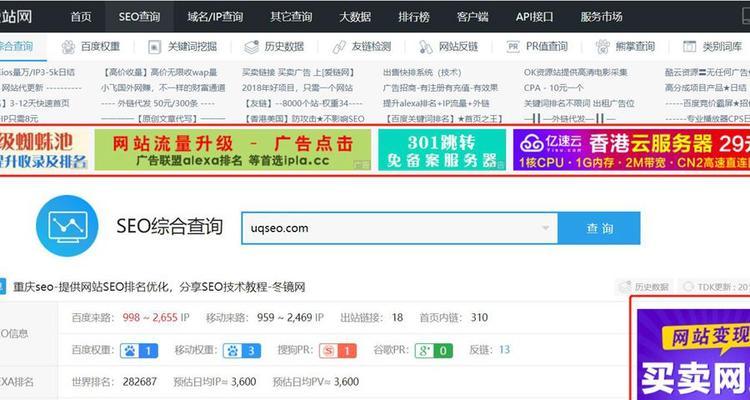The height and width of the screenshot is (400, 750).
Task: Click the blue circular SEO chart logo
Action: coord(67,226)
